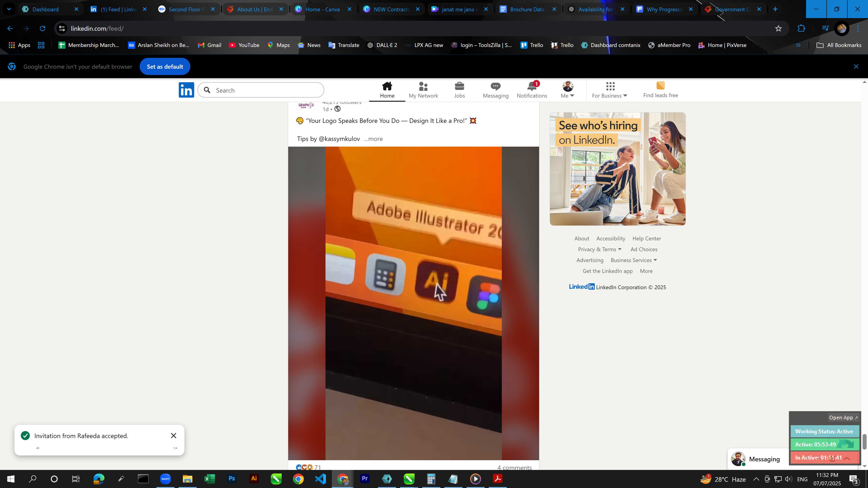Open the post reactions count 71

[x=317, y=467]
